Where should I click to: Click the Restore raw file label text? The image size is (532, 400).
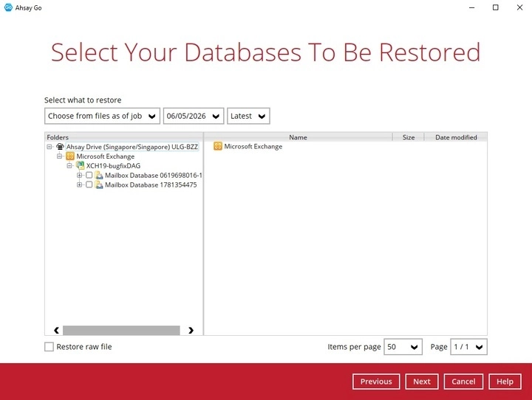tap(84, 347)
